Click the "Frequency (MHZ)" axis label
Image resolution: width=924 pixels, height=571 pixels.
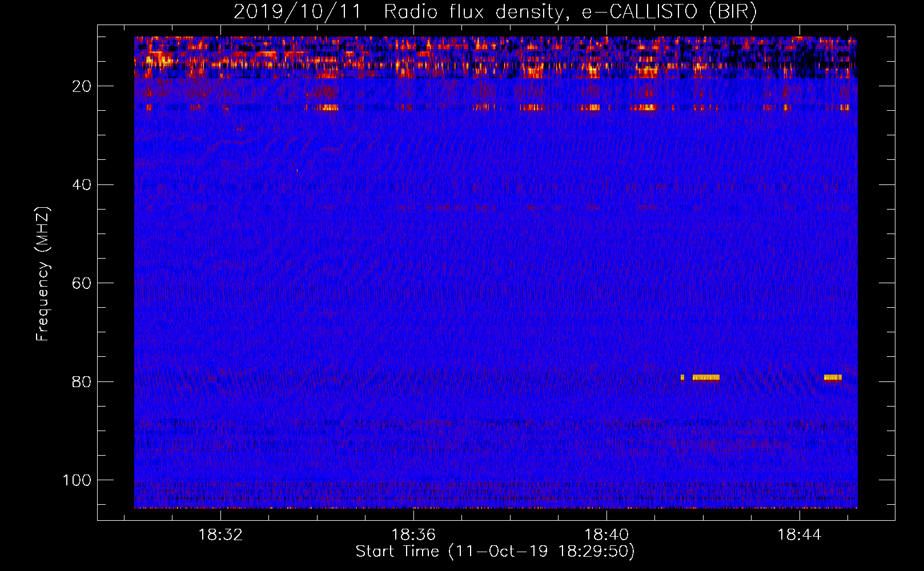click(x=43, y=274)
